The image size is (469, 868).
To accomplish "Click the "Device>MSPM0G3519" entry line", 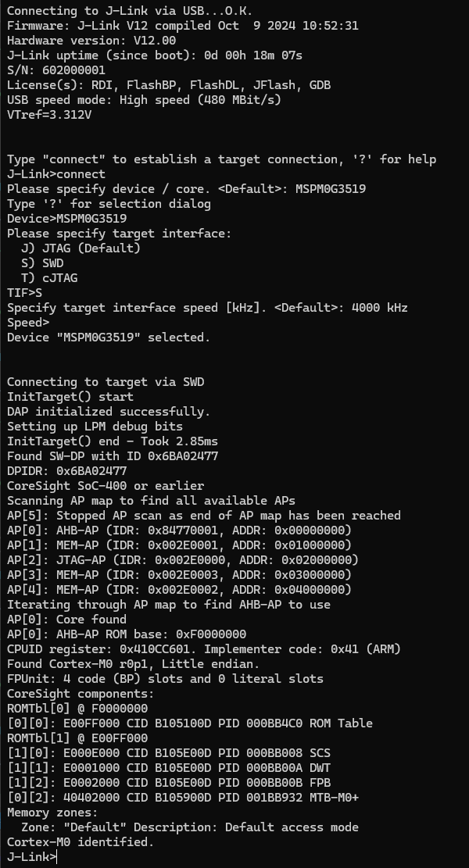I will tap(66, 219).
